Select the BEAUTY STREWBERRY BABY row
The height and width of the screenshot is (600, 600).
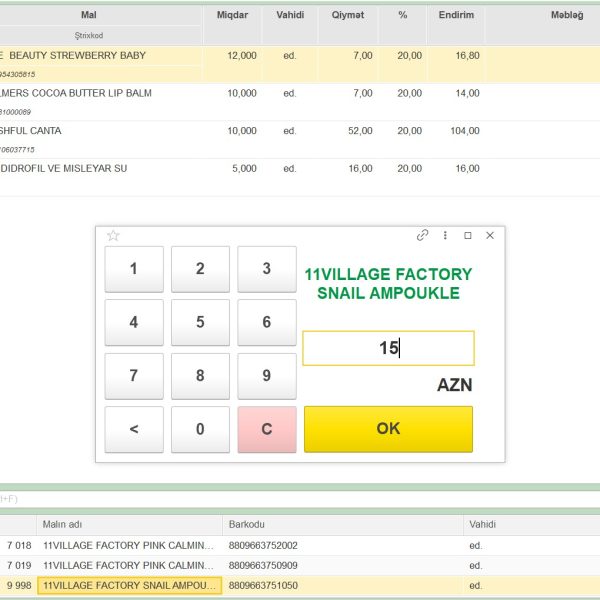tap(300, 64)
